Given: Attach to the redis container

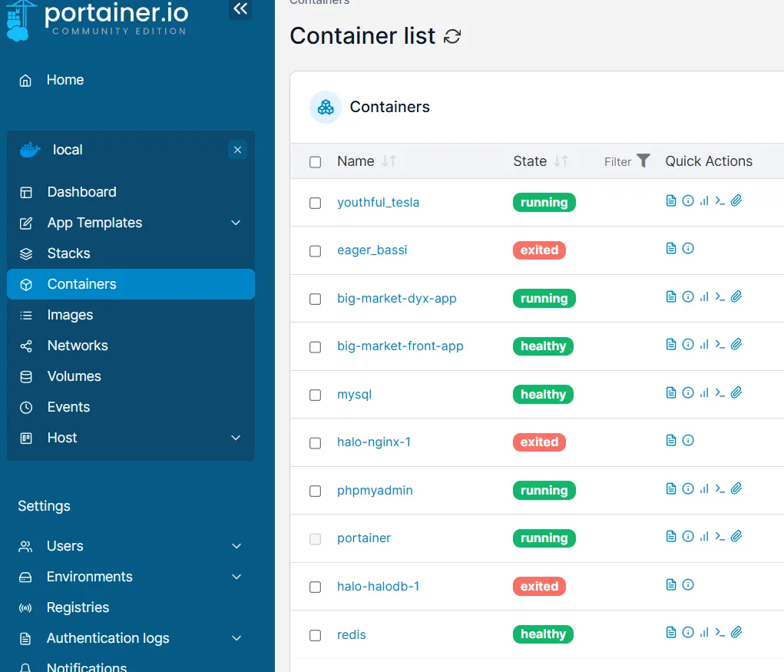Looking at the screenshot, I should [x=736, y=633].
